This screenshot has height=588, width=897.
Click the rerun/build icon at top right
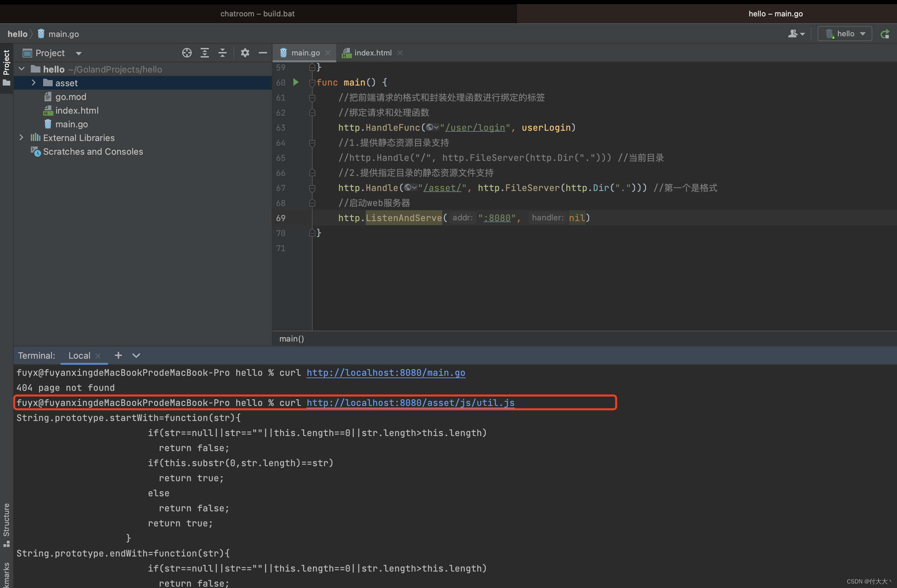[x=885, y=34]
